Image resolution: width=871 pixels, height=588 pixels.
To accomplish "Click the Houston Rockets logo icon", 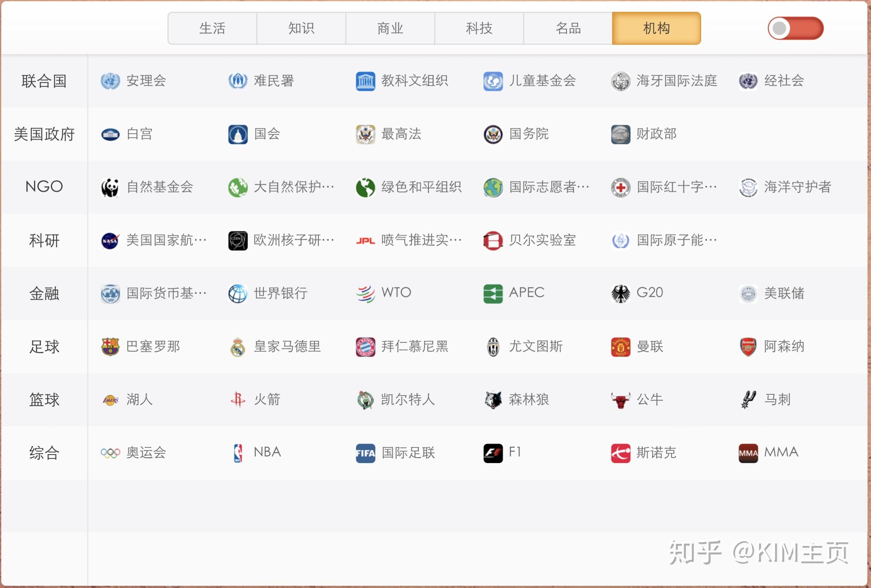I will (238, 400).
